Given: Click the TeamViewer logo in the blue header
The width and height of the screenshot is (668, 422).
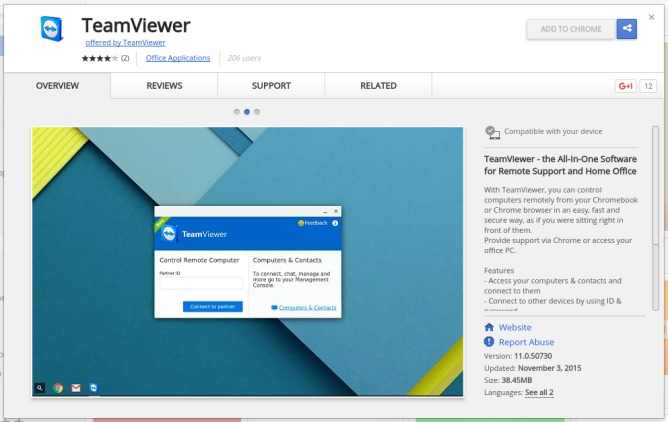Looking at the screenshot, I should coord(169,234).
